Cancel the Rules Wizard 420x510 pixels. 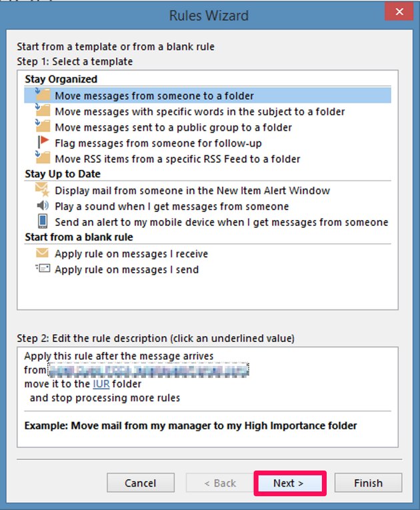pos(141,483)
